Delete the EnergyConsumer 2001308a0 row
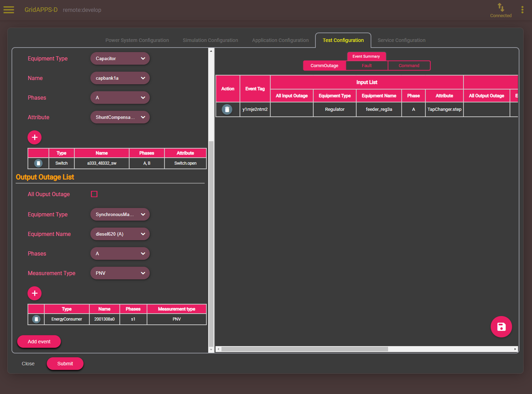532x394 pixels. 36,319
